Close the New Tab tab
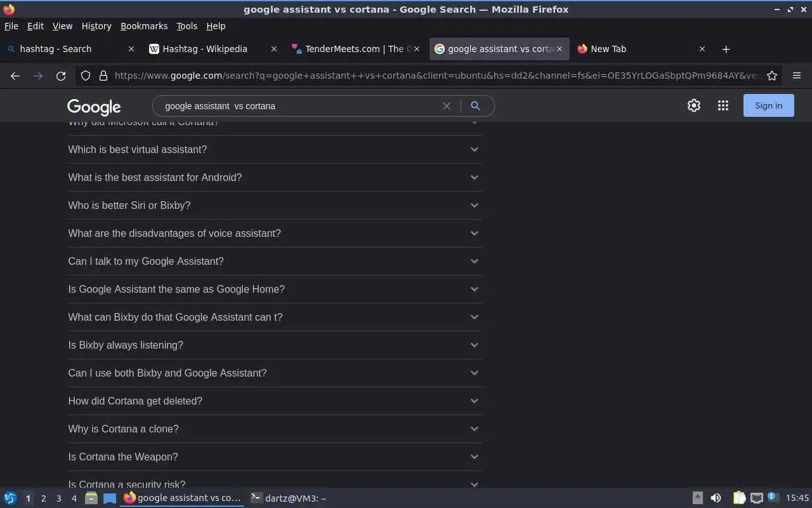 click(x=702, y=49)
